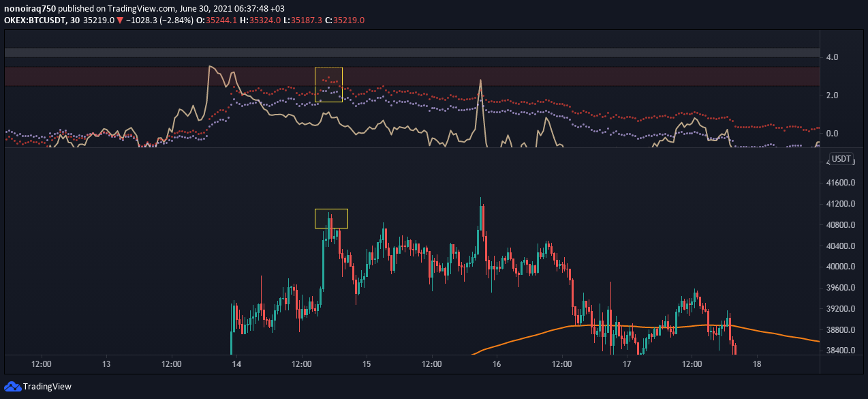Screen dimensions: 868x399
Task: Click the high value H:35324.0
Action: click(260, 20)
